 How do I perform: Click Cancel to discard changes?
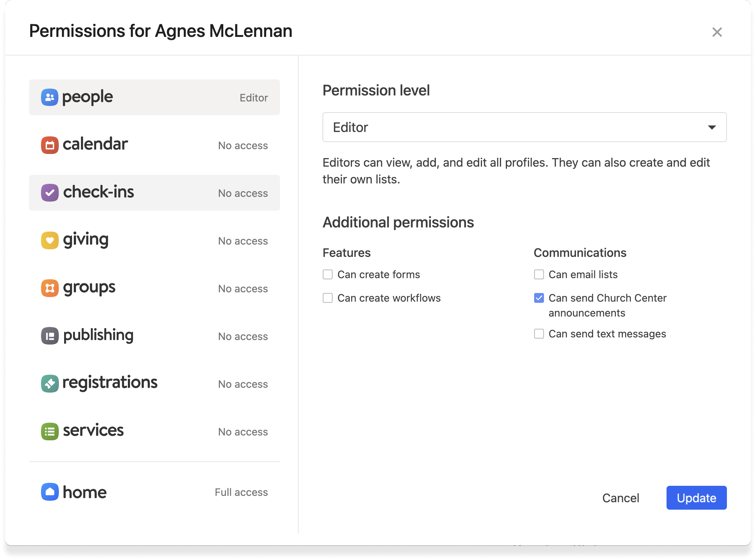[620, 498]
